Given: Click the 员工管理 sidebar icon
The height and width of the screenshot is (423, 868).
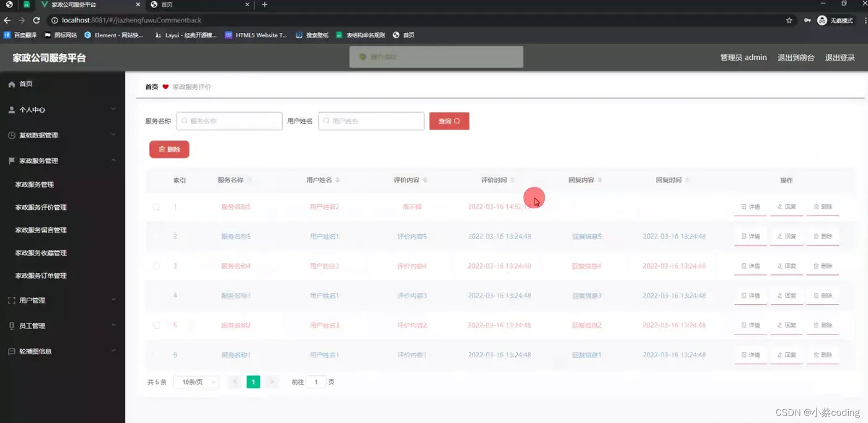Looking at the screenshot, I should click(12, 326).
